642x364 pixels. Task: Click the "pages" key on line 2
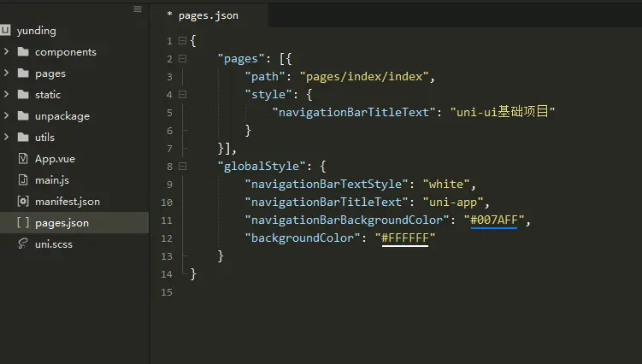click(241, 59)
